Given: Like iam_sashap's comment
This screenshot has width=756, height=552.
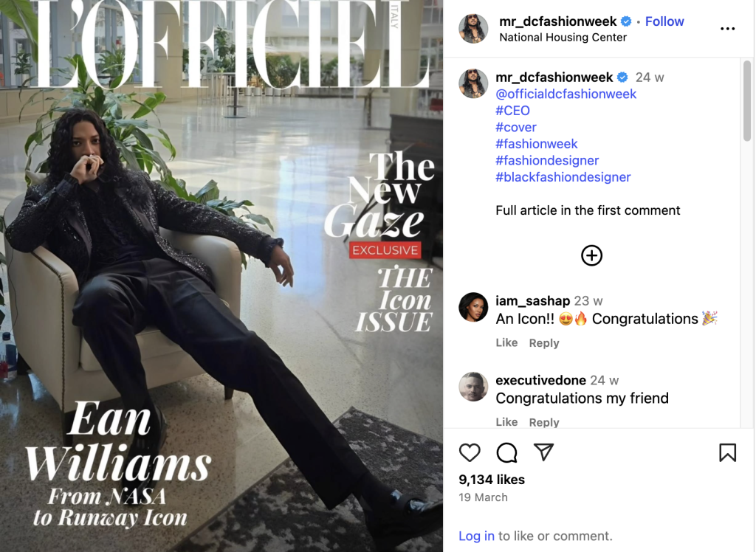Looking at the screenshot, I should click(x=506, y=342).
